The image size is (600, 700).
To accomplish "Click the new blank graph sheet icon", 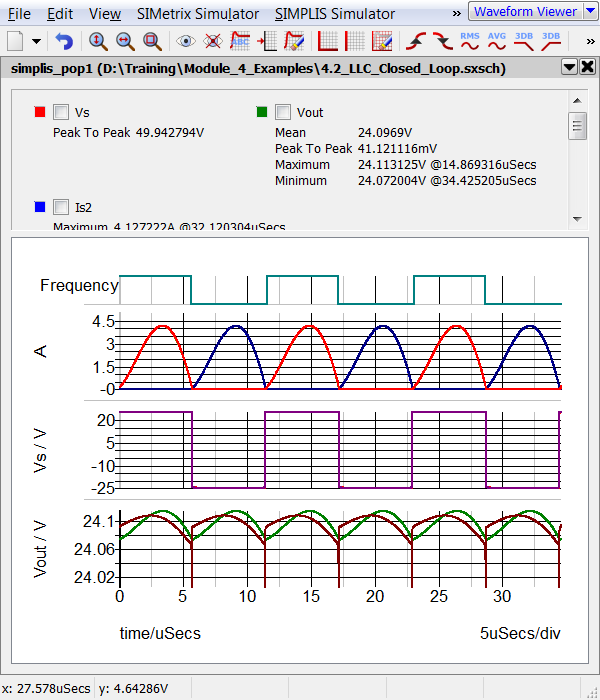I will click(x=16, y=41).
